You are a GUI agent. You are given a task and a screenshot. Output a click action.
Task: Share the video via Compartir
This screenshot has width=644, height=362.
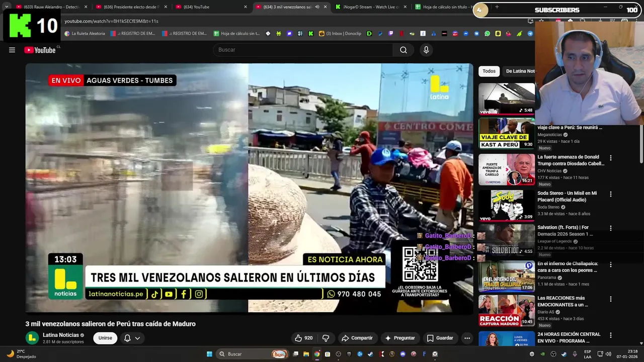[357, 338]
